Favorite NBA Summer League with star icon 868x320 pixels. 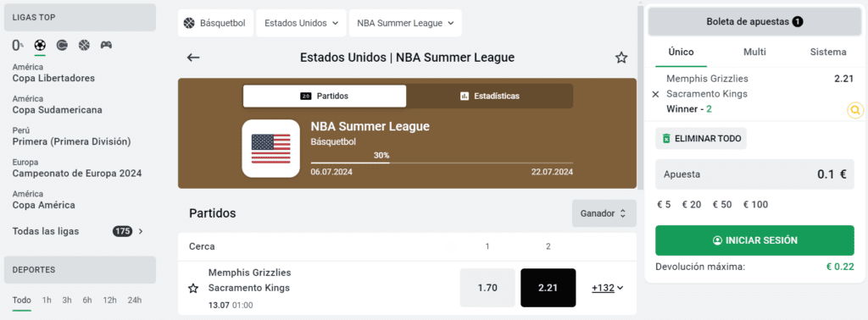tap(621, 58)
